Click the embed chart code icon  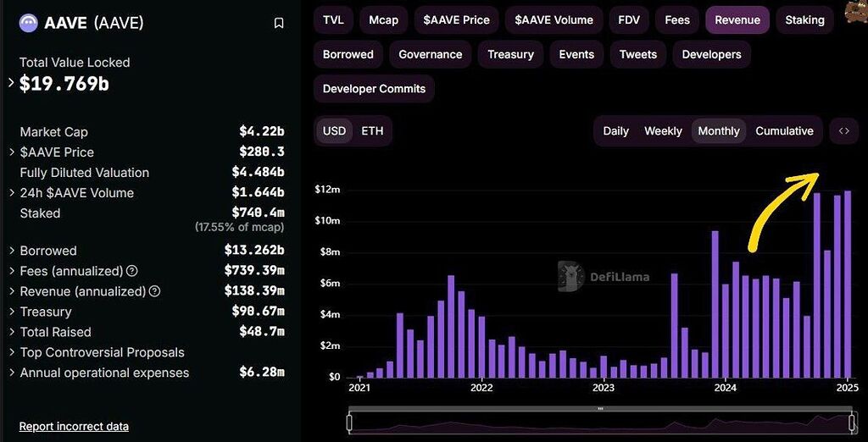tap(843, 131)
